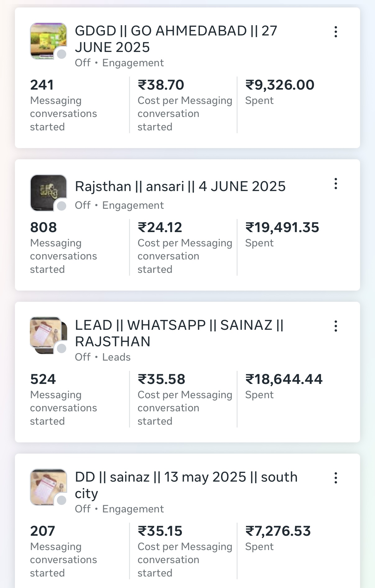Open kebab menu for LEAD WHATSAPP SAINAZ campaign
This screenshot has height=588, width=375.
(x=336, y=326)
